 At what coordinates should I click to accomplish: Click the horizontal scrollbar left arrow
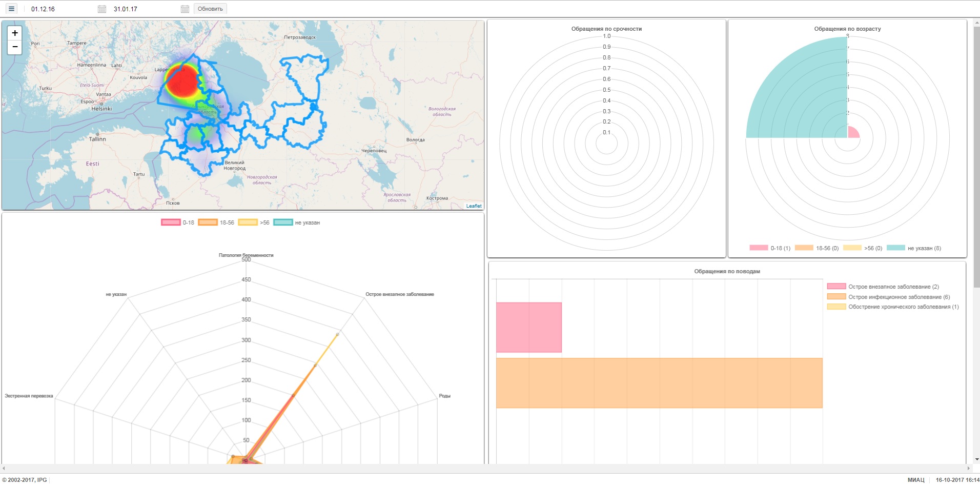(x=4, y=468)
